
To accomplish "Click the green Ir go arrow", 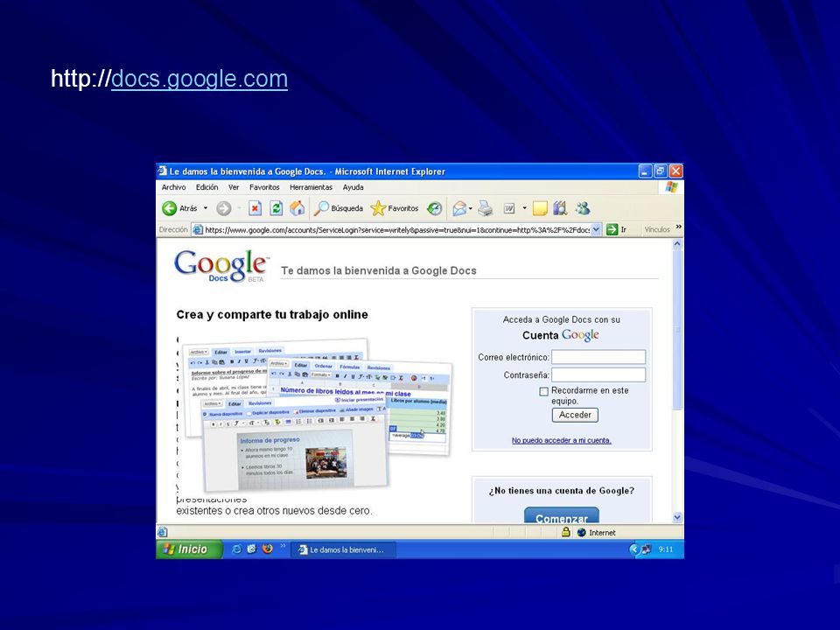I will [612, 229].
